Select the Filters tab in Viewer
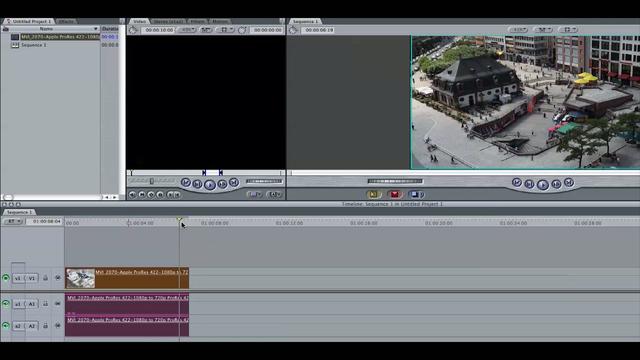 [198, 21]
